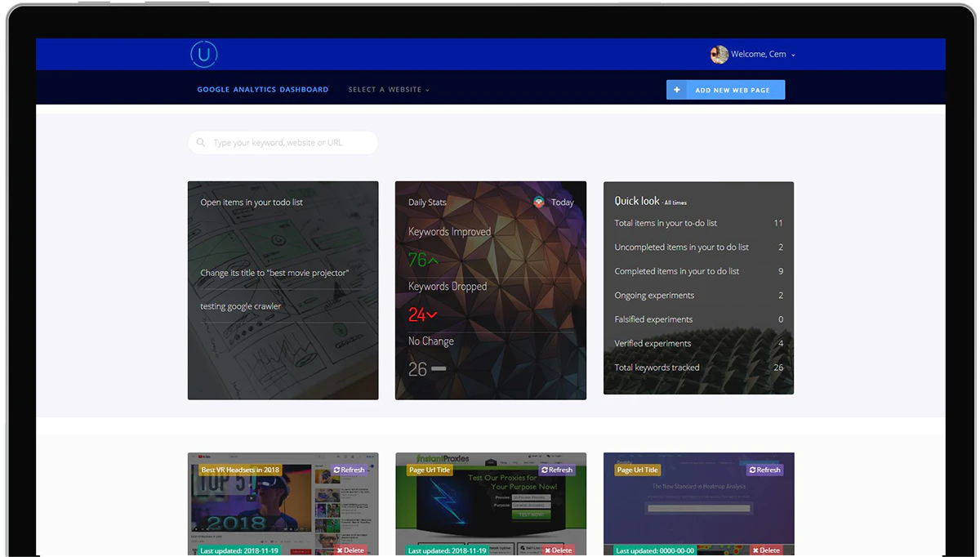
Task: Click the keyword search input field
Action: (x=283, y=143)
